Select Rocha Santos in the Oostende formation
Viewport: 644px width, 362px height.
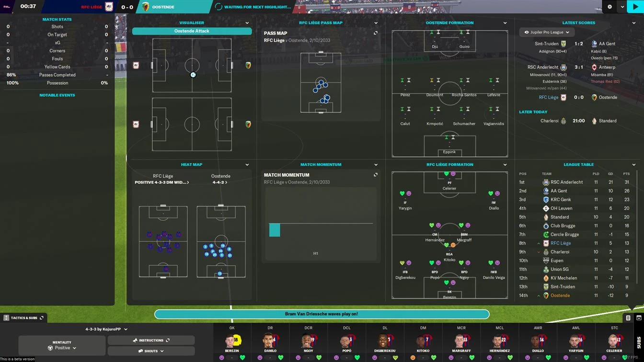click(464, 87)
